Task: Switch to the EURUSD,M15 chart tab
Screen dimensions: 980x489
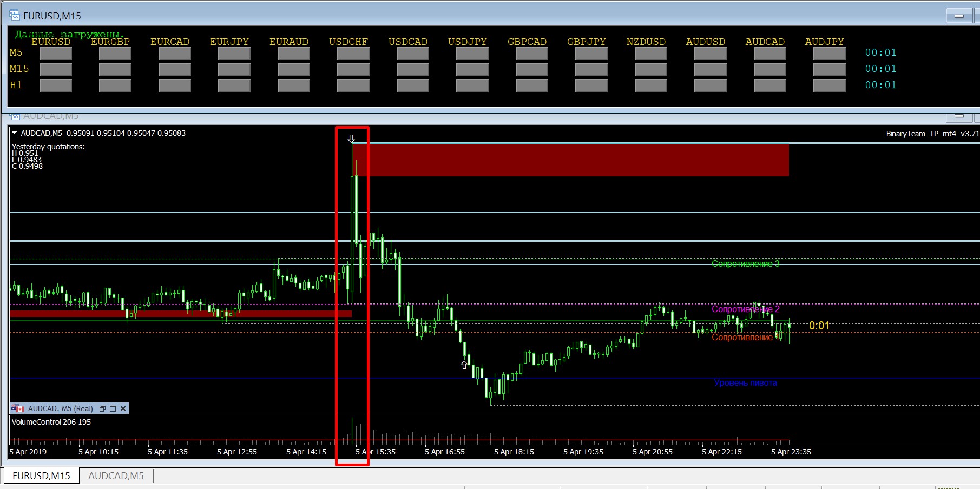Action: [41, 475]
